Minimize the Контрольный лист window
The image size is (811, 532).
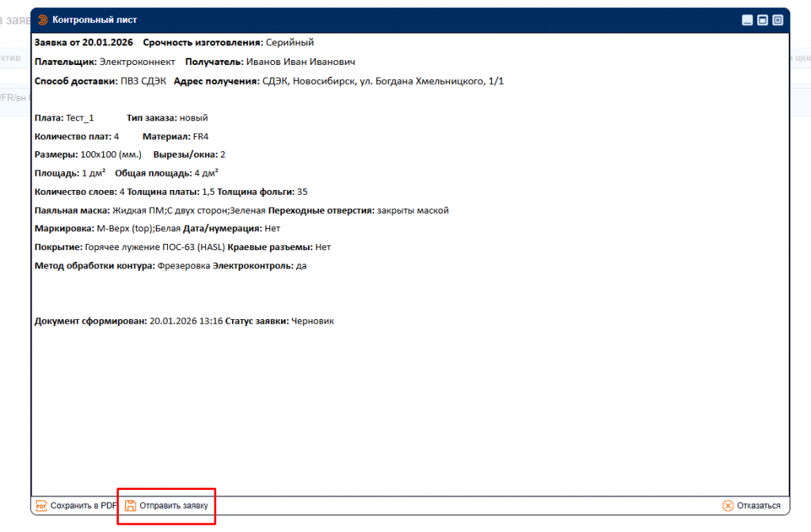pos(747,21)
